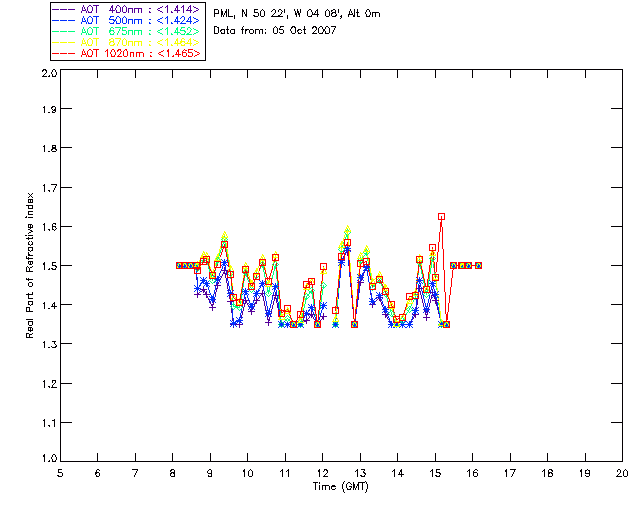Click the 1.4 y-axis tick label
Image resolution: width=640 pixels, height=512 pixels.
click(x=49, y=305)
